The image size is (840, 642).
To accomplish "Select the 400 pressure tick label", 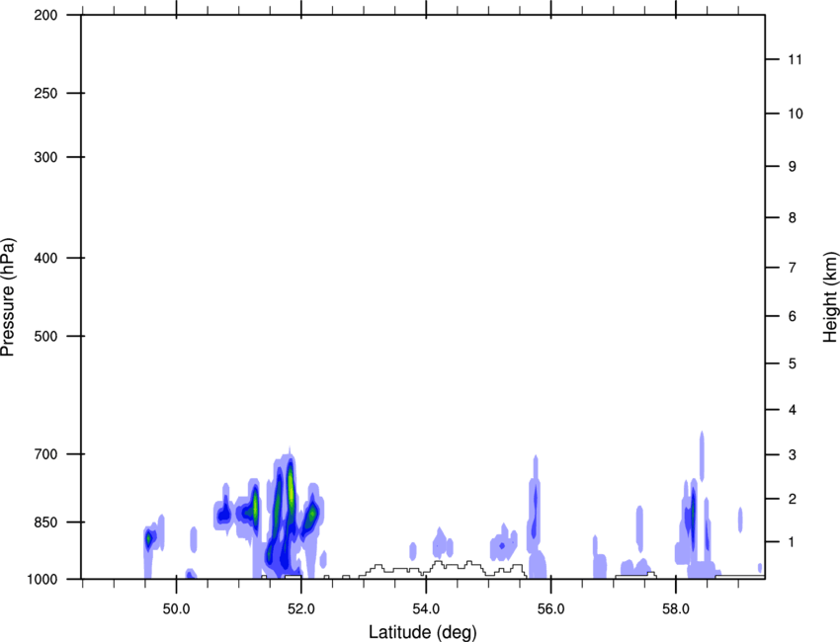I will (45, 258).
